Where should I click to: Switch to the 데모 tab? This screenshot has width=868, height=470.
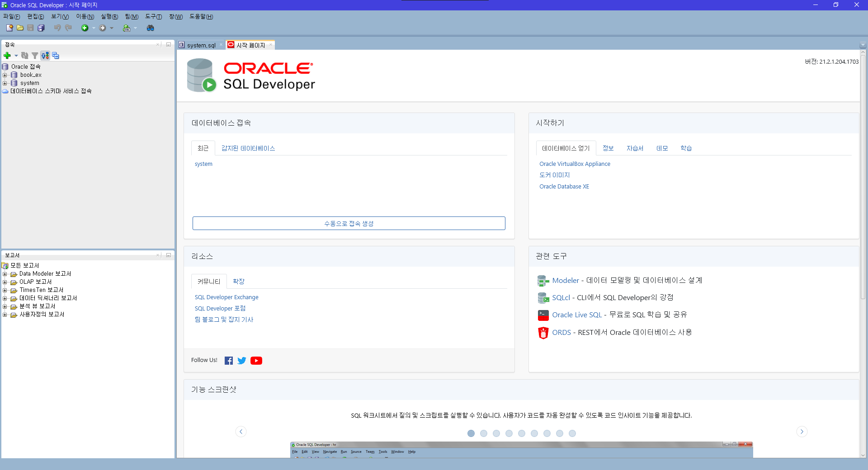(x=662, y=148)
